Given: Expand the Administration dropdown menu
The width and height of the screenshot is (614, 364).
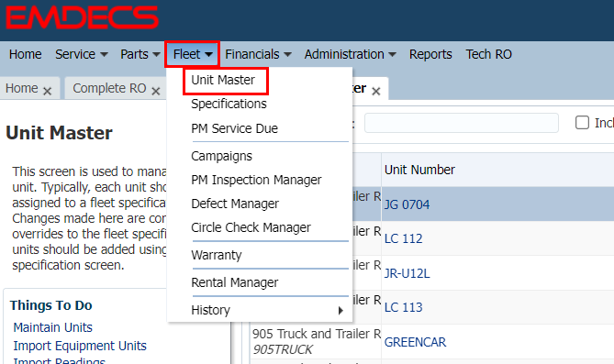Looking at the screenshot, I should click(350, 54).
